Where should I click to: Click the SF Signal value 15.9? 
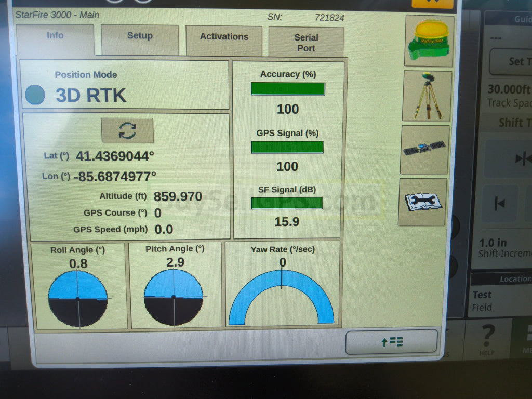tap(287, 222)
